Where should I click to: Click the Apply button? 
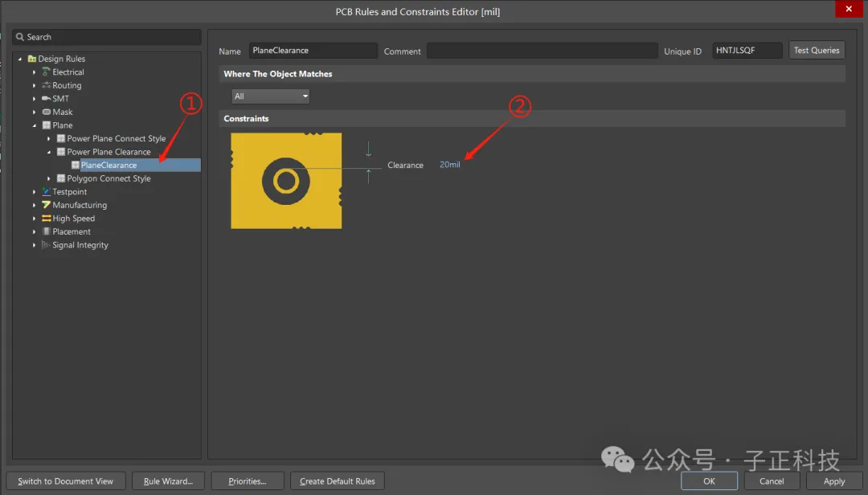pyautogui.click(x=834, y=481)
